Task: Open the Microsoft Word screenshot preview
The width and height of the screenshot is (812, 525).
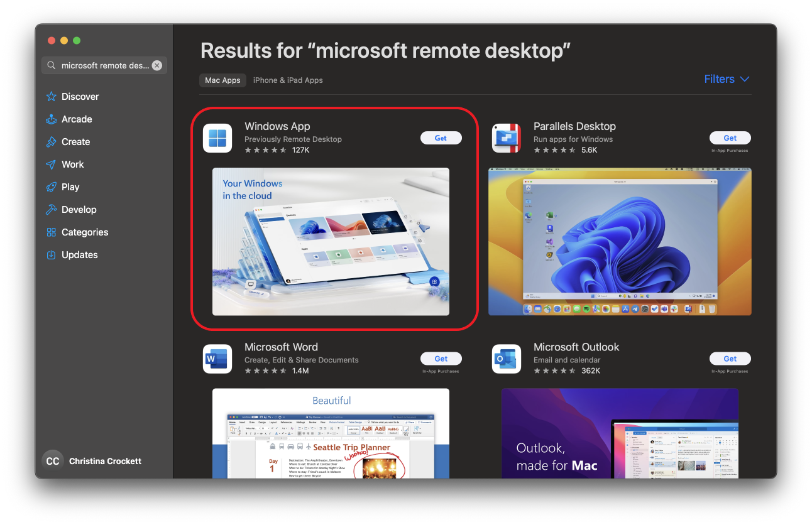Action: click(x=331, y=433)
